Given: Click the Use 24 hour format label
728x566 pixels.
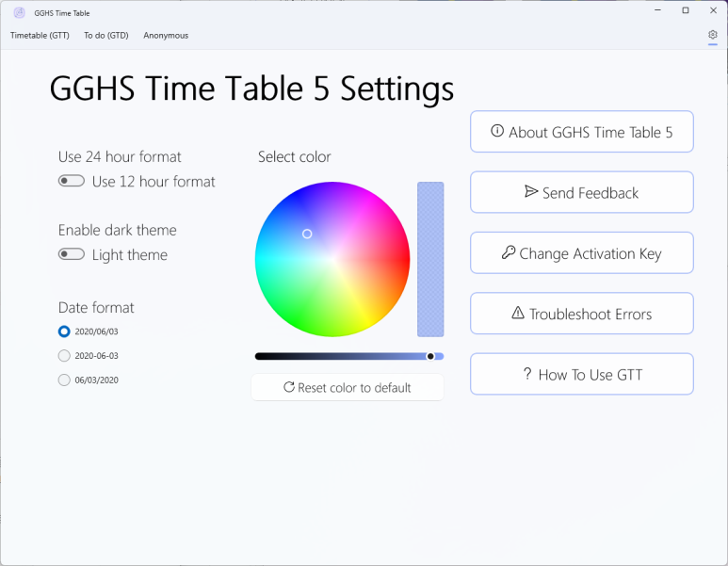Looking at the screenshot, I should coord(120,157).
